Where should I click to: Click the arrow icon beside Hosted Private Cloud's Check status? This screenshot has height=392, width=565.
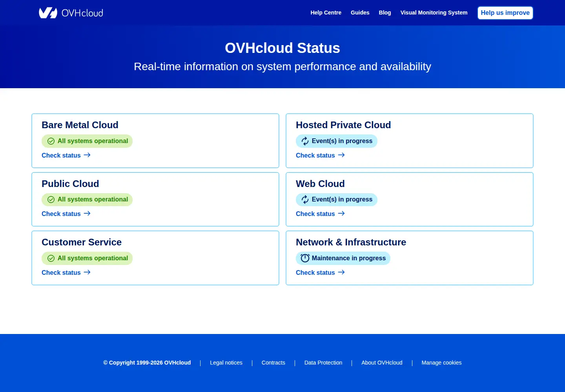coord(341,155)
